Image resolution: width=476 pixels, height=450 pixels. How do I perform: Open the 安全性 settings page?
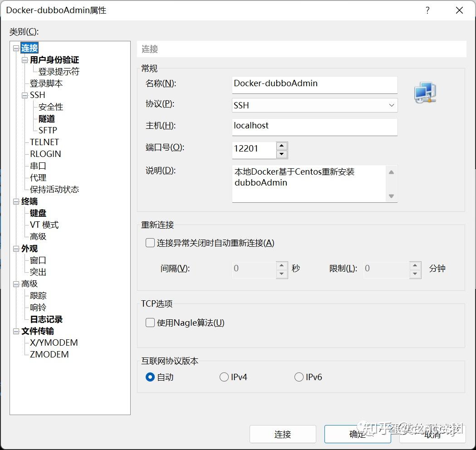tap(50, 107)
